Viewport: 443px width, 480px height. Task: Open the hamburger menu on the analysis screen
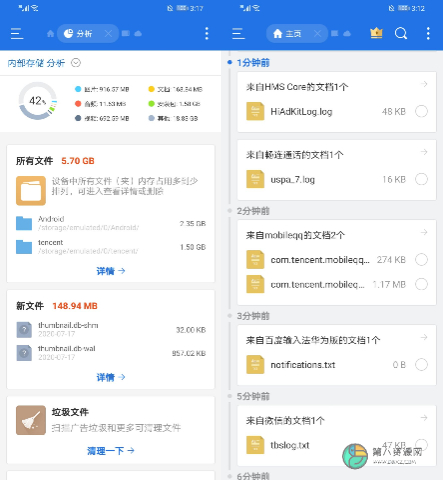[17, 34]
